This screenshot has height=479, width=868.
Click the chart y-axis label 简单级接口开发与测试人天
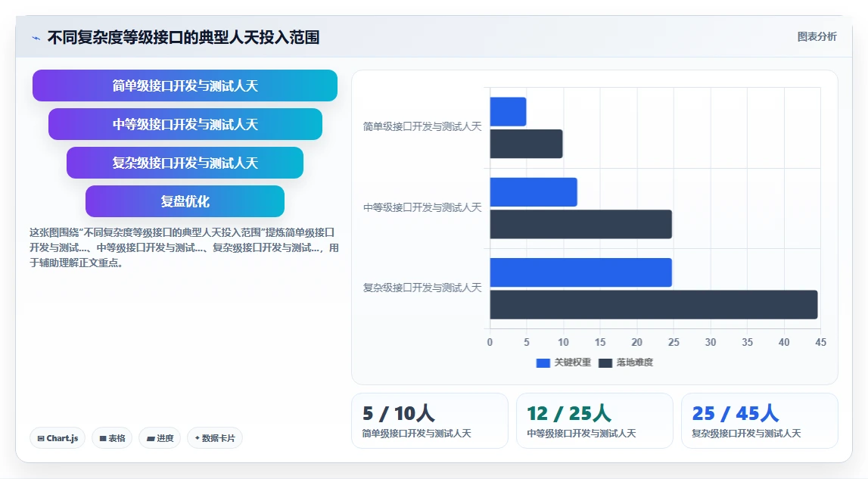point(422,127)
